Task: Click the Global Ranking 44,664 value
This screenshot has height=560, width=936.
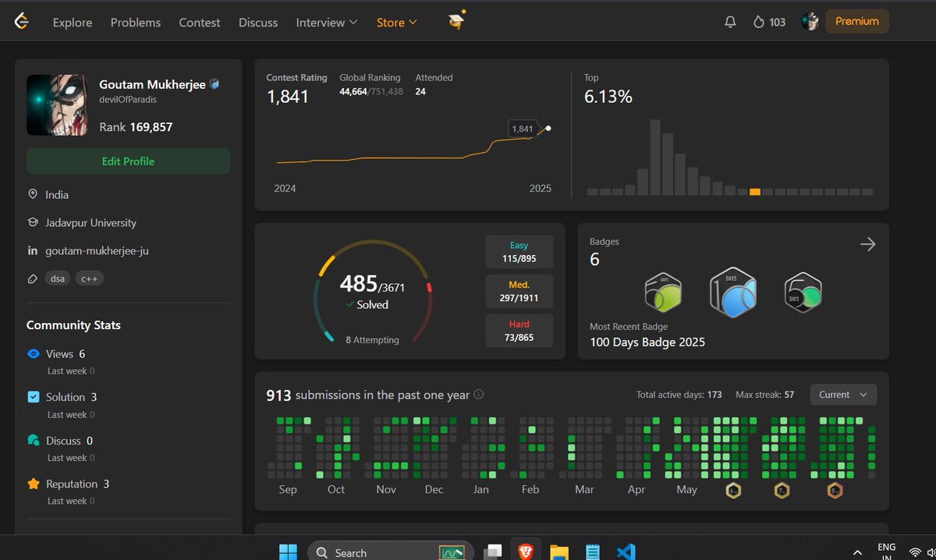Action: [353, 91]
